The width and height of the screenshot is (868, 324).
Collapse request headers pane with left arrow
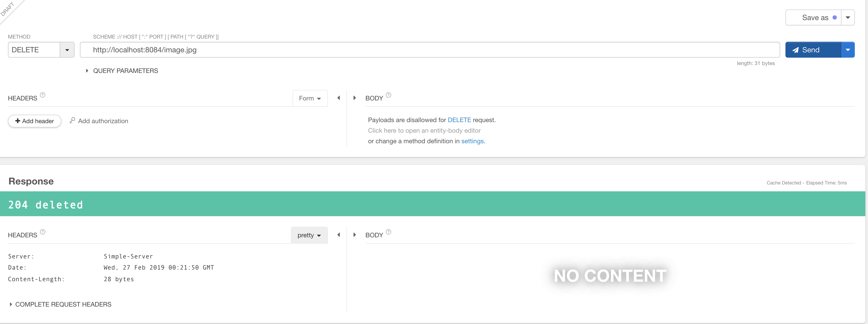tap(339, 98)
